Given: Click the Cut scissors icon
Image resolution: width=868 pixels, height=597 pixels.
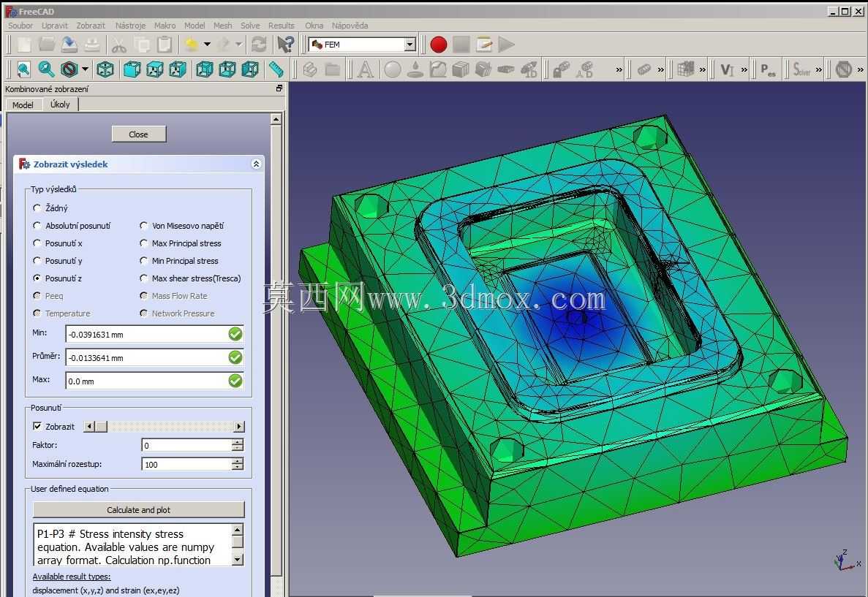Looking at the screenshot, I should pyautogui.click(x=119, y=45).
